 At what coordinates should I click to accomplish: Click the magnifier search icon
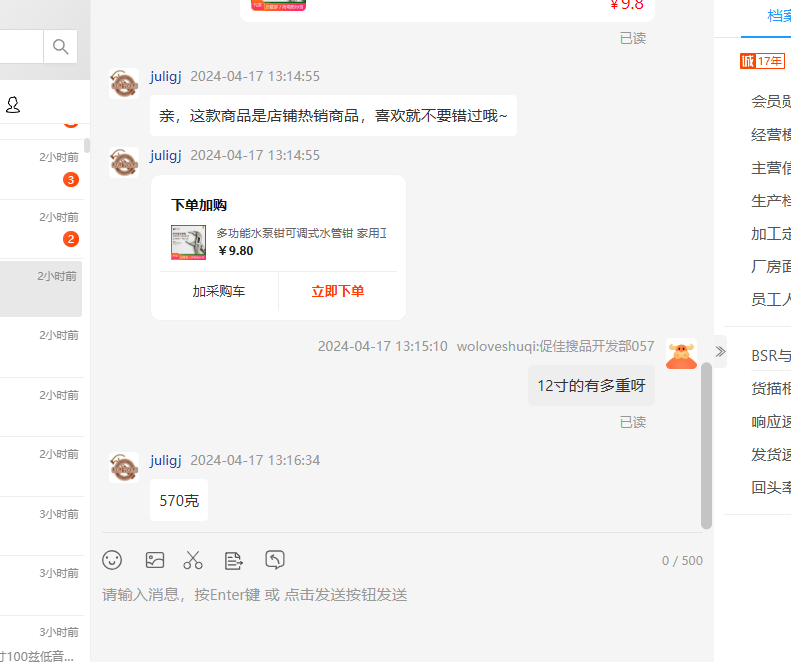[61, 46]
